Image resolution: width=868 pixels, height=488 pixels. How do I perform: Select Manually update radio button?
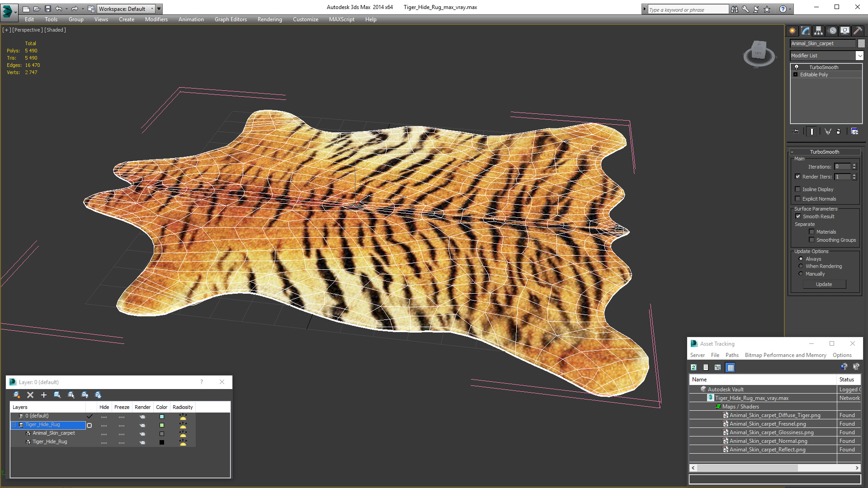point(801,274)
